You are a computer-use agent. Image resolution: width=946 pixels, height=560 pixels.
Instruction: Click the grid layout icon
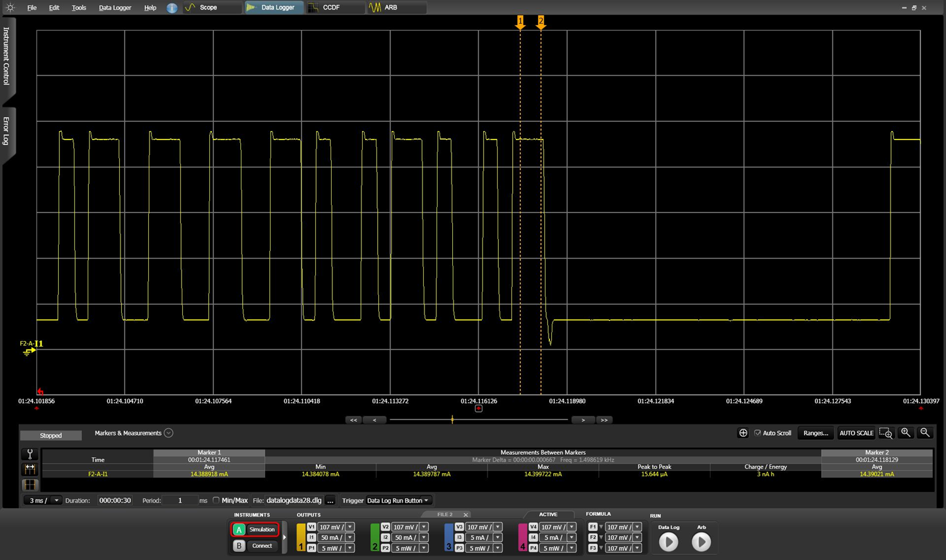[30, 485]
